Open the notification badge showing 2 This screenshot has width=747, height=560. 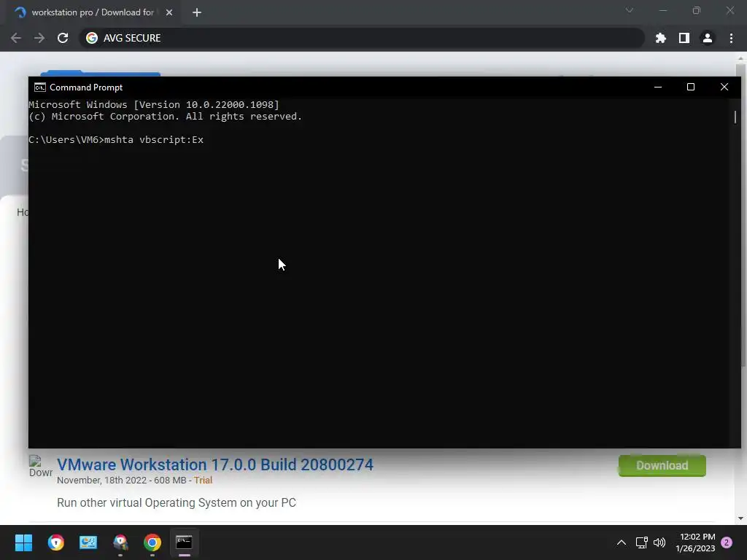(727, 542)
